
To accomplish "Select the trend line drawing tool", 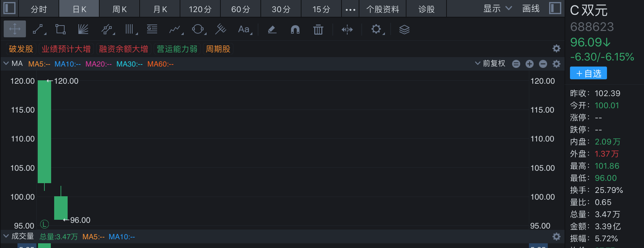I will (x=38, y=30).
